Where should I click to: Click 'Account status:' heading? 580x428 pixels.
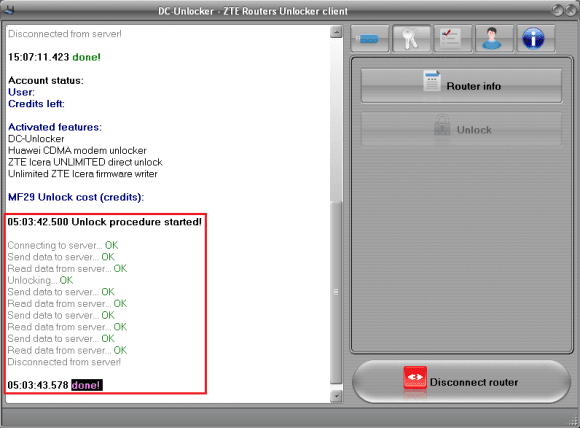point(46,81)
